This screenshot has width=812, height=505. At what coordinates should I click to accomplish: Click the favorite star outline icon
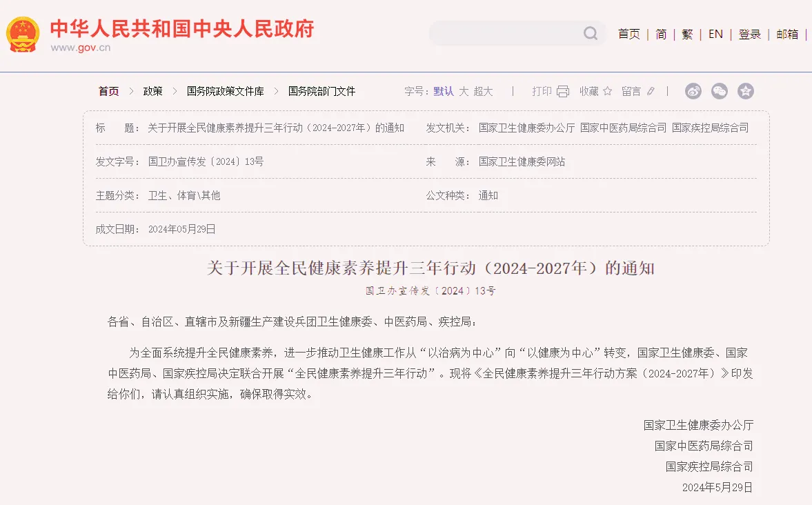click(607, 91)
